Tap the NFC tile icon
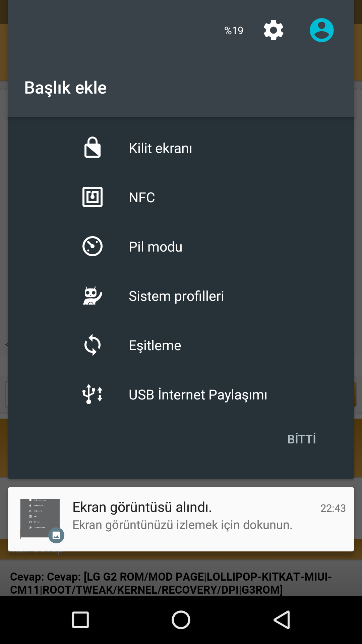Viewport: 362px width, 644px height. click(x=93, y=197)
